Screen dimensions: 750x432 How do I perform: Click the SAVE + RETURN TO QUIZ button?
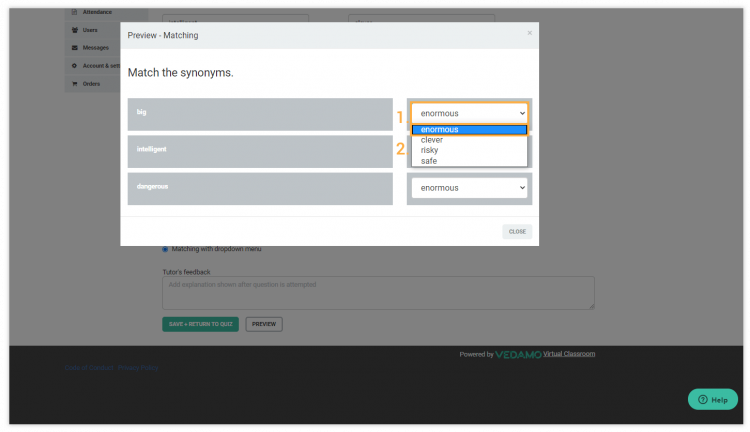(x=200, y=324)
